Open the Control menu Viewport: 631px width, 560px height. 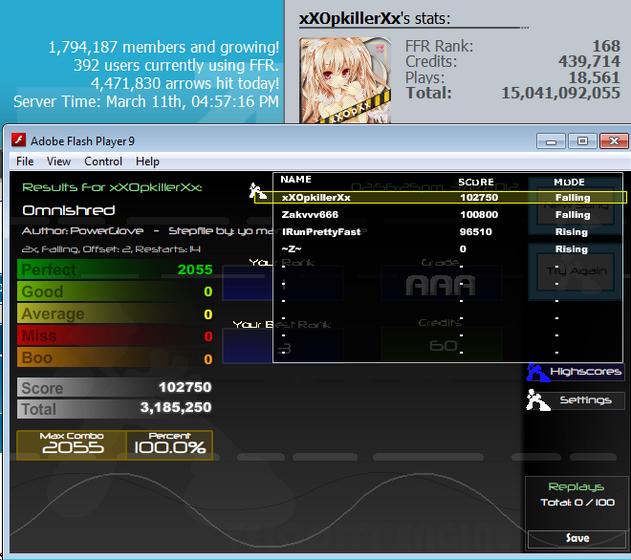pyautogui.click(x=103, y=161)
